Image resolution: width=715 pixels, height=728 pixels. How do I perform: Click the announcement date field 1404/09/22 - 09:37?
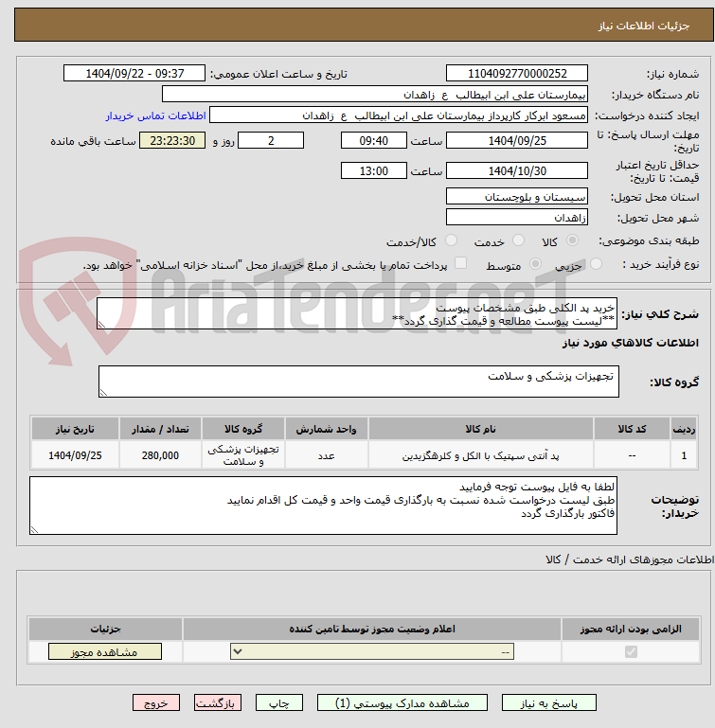coord(134,73)
